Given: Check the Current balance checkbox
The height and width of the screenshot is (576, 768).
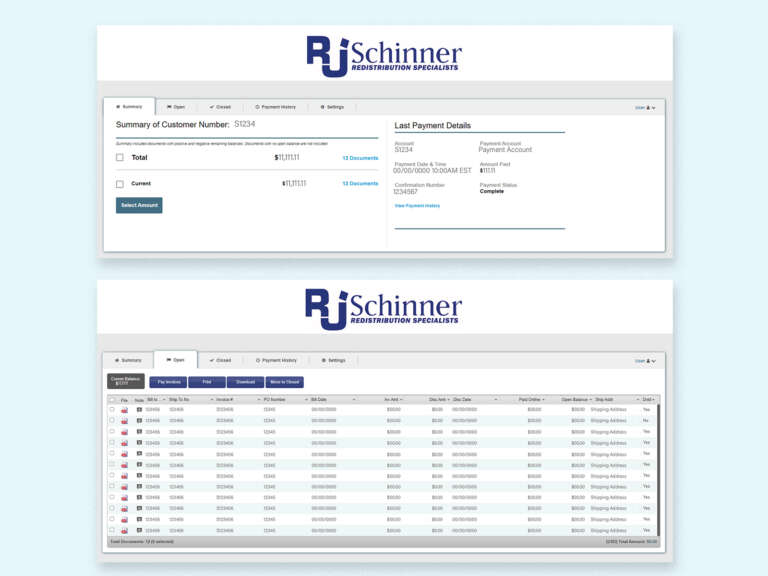Looking at the screenshot, I should pyautogui.click(x=120, y=184).
